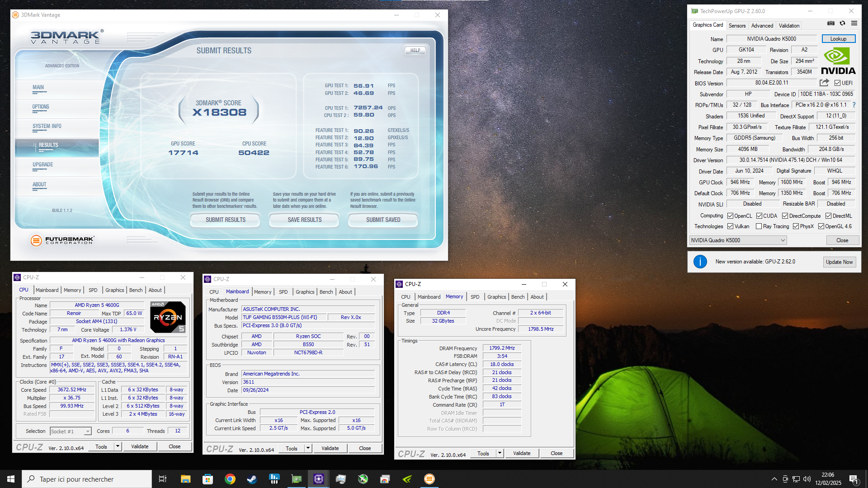Click the Futuremark logo
The height and width of the screenshot is (488, 868).
click(x=62, y=240)
